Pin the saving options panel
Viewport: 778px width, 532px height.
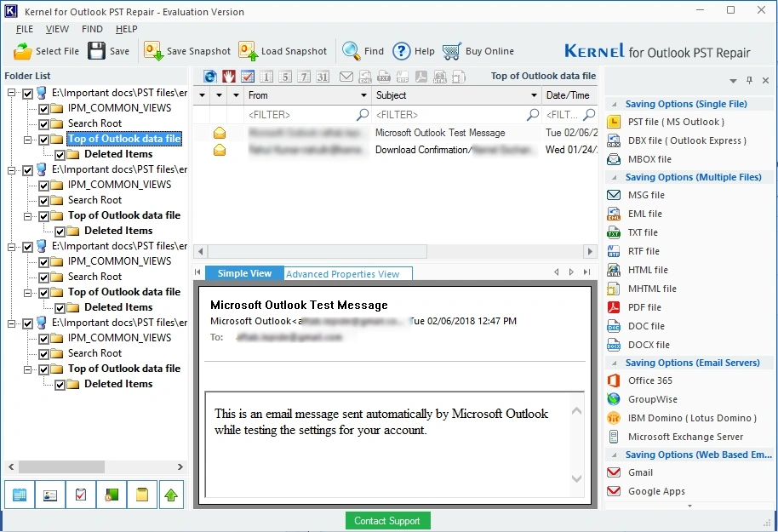point(749,80)
